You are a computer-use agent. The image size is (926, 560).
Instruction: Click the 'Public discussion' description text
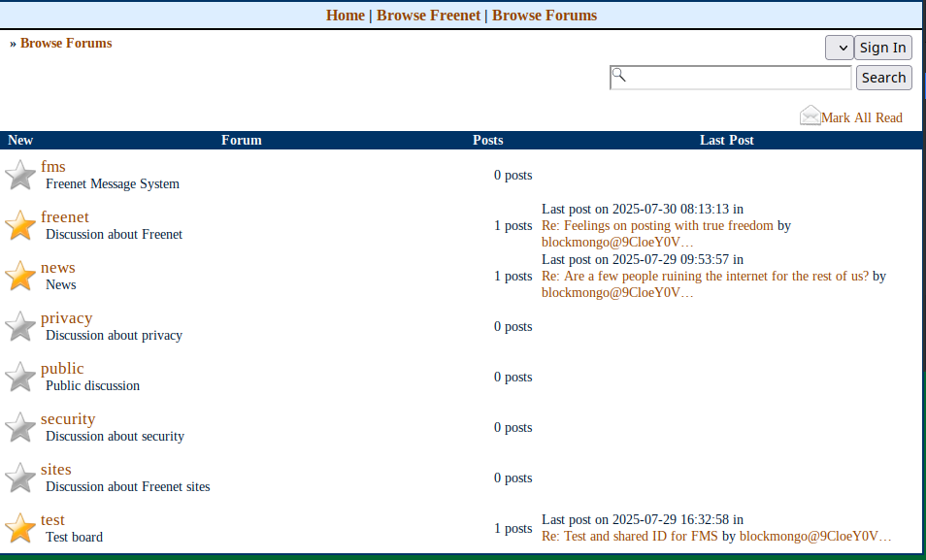point(93,385)
